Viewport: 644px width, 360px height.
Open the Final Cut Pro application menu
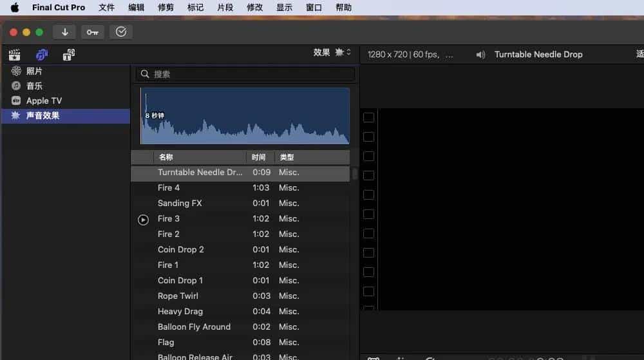point(59,7)
